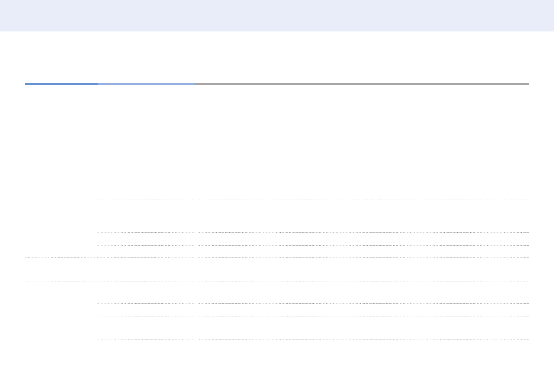Click the final dotted divider at the table bottom
This screenshot has width=554, height=392.
click(314, 339)
